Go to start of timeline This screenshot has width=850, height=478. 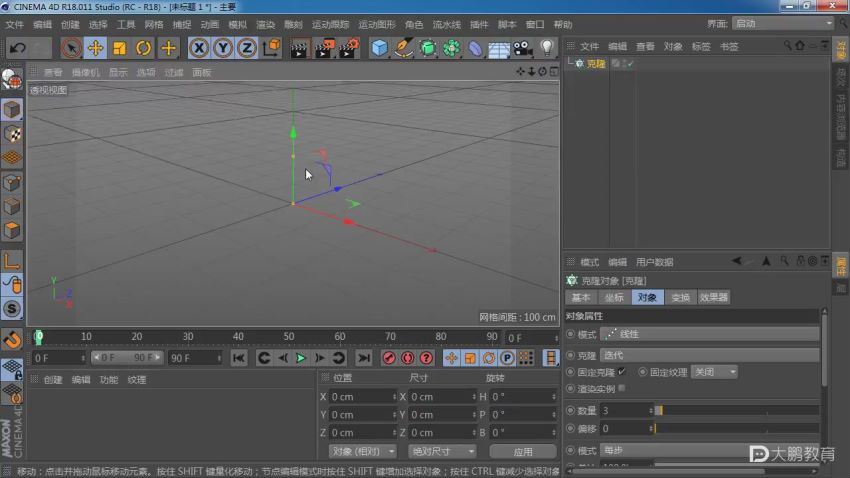(x=239, y=358)
